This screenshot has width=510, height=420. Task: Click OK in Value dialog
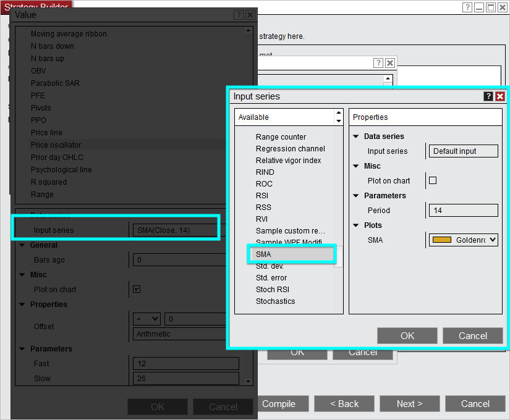(158, 406)
